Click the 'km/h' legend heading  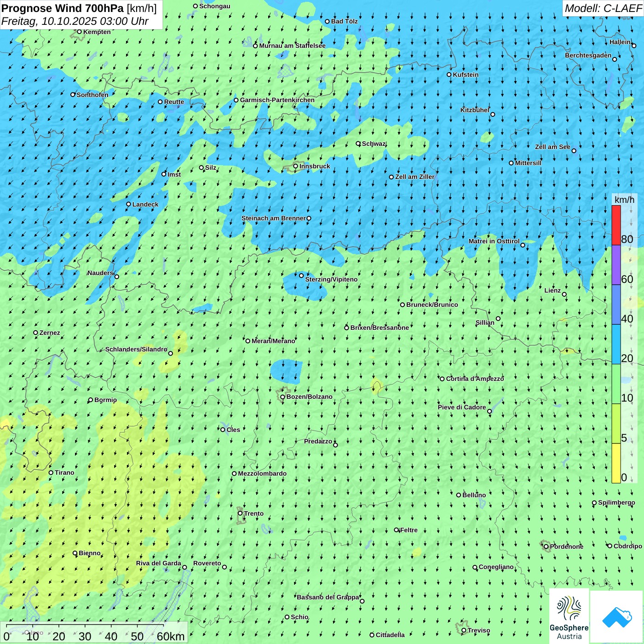click(624, 200)
